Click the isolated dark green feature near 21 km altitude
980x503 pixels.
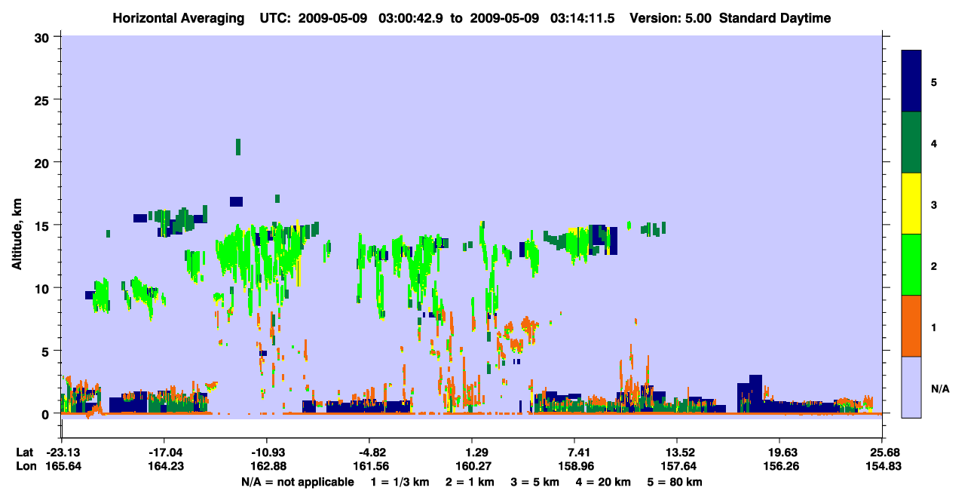click(238, 146)
